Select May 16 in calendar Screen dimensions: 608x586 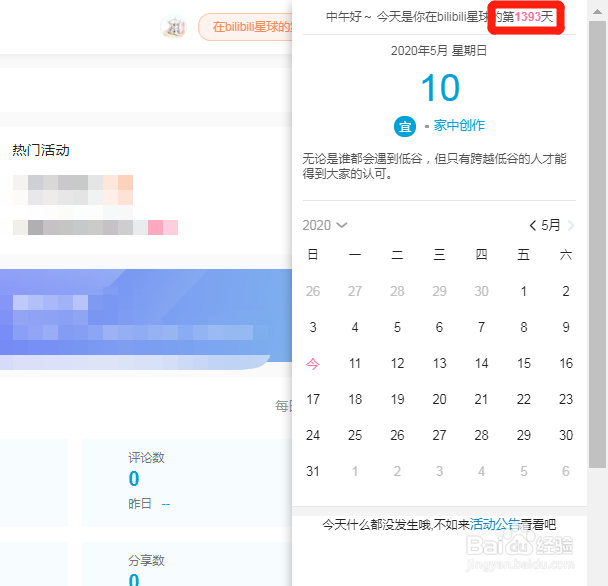(x=566, y=363)
